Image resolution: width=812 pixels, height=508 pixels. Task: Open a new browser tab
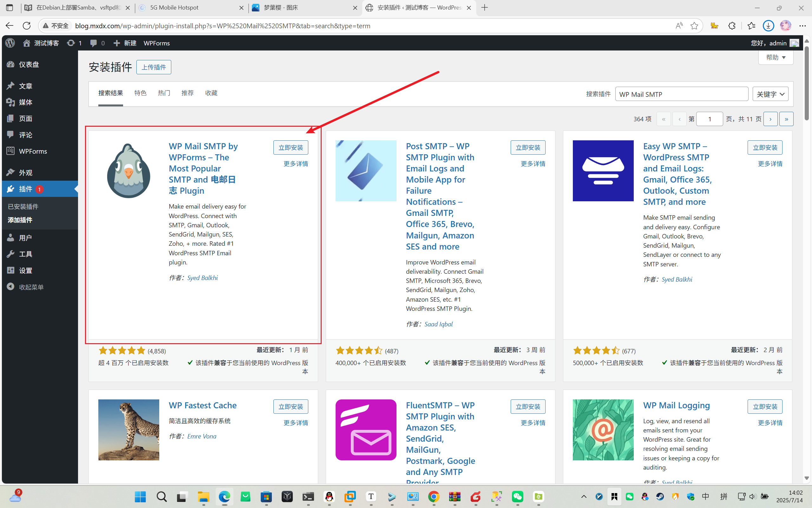tap(485, 7)
